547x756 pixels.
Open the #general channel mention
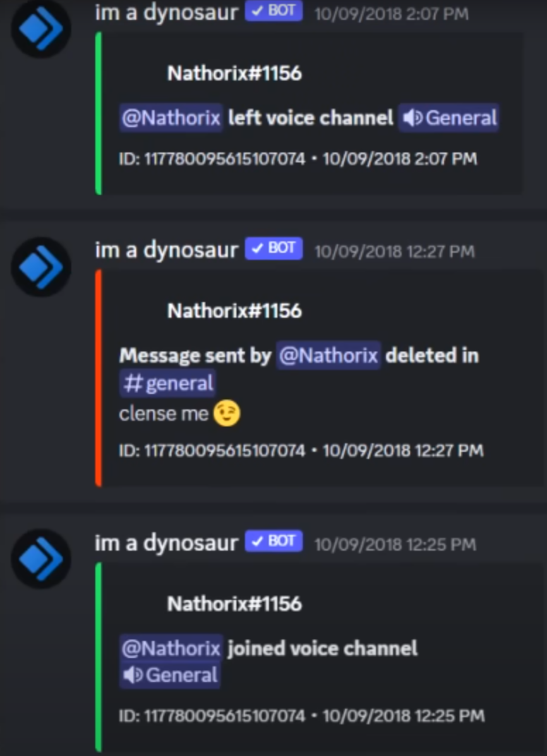(167, 384)
